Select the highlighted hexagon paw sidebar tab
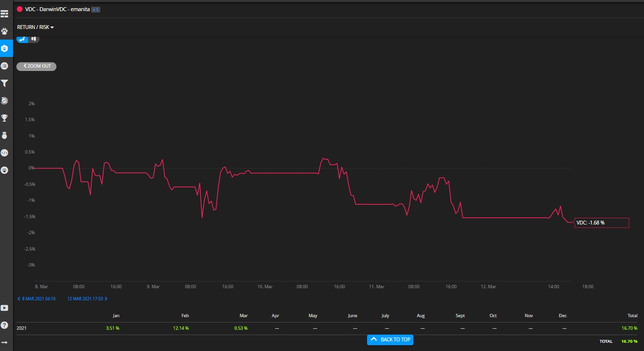Viewport: 644px width, 351px height. pos(4,48)
